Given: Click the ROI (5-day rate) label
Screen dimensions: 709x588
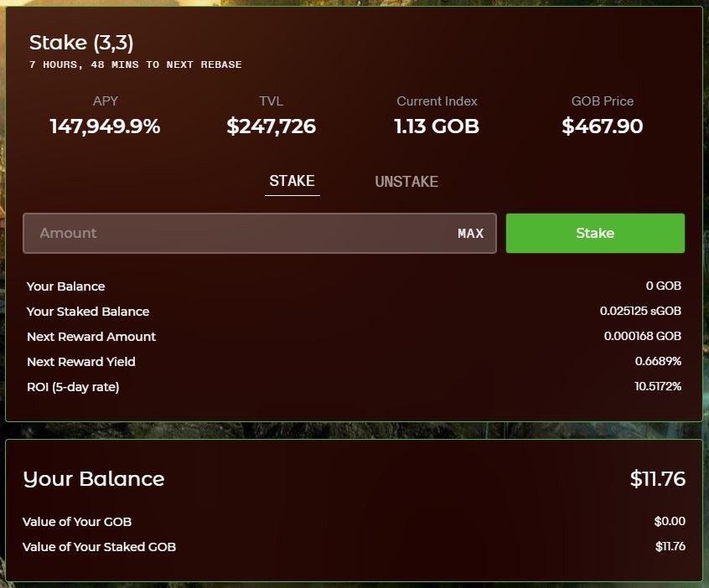Looking at the screenshot, I should (x=73, y=387).
